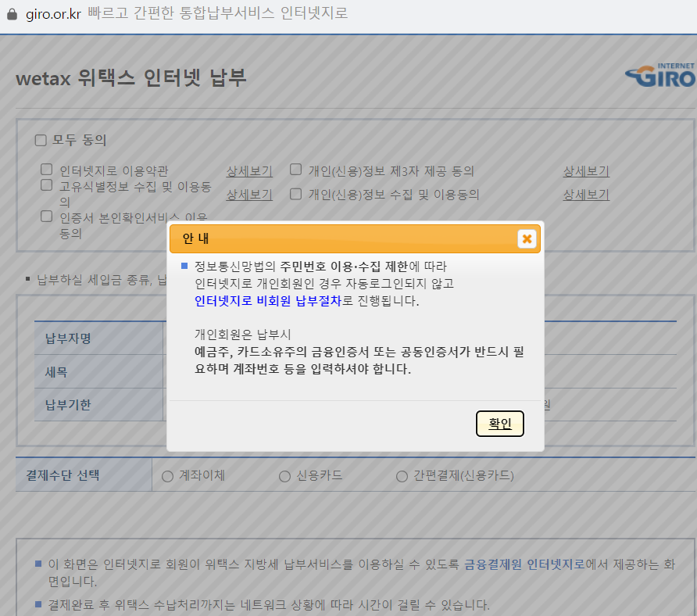Check 개인(신용)정보 제3자 제공 동의 checkbox
The width and height of the screenshot is (697, 616).
pyautogui.click(x=295, y=170)
